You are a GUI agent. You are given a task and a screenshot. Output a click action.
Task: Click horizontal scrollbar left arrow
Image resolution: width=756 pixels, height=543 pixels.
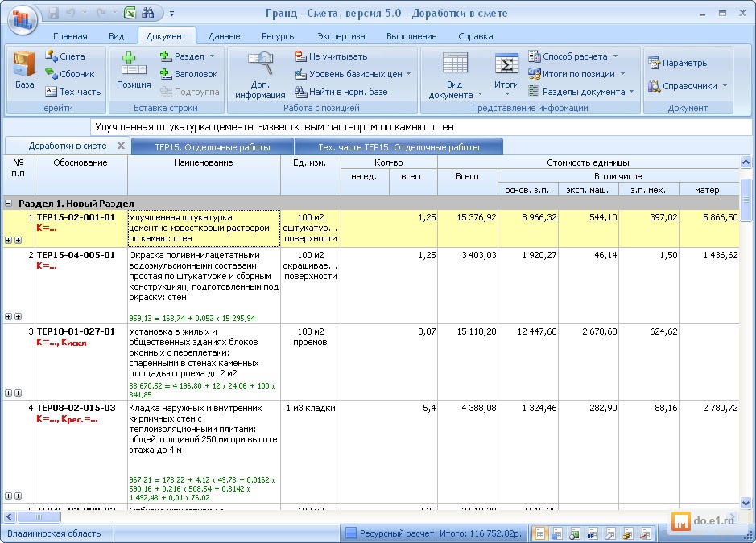pos(9,517)
